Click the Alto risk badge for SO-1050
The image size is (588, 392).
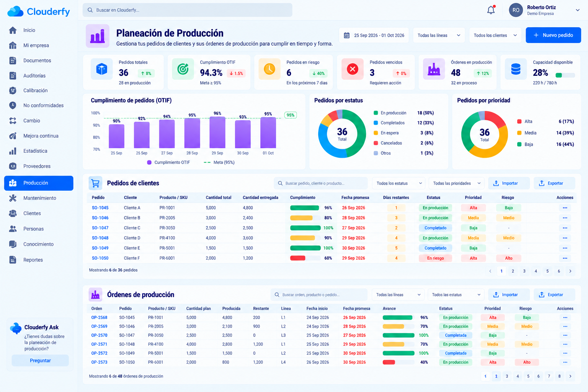pos(508,258)
